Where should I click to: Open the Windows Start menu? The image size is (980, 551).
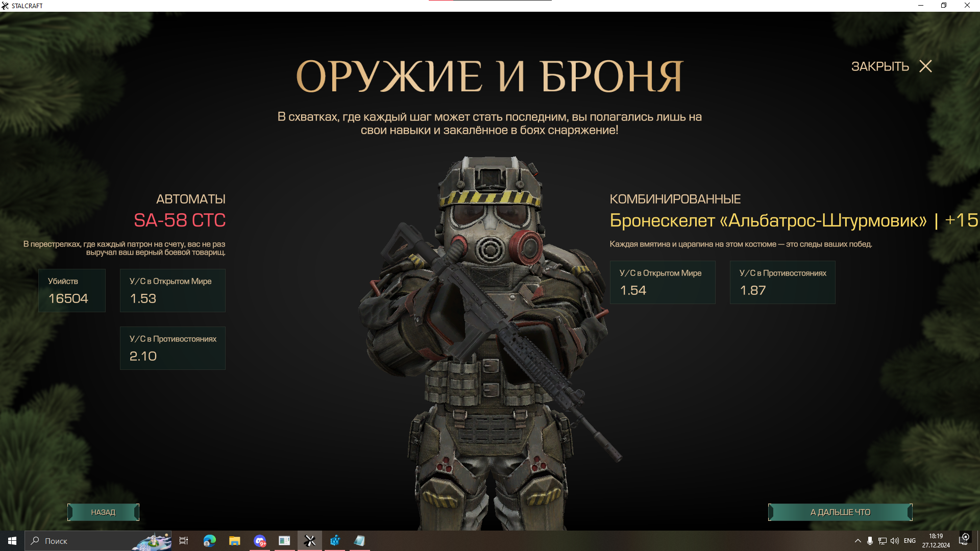12,541
